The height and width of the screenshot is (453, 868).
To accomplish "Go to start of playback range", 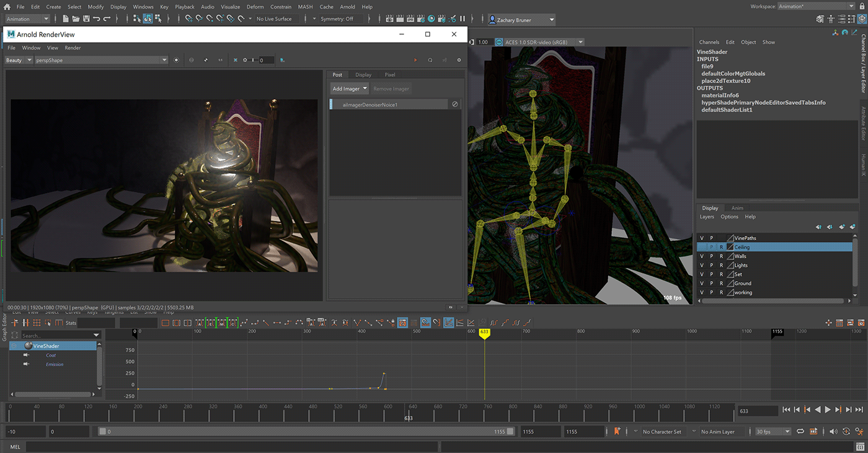I will pos(786,410).
